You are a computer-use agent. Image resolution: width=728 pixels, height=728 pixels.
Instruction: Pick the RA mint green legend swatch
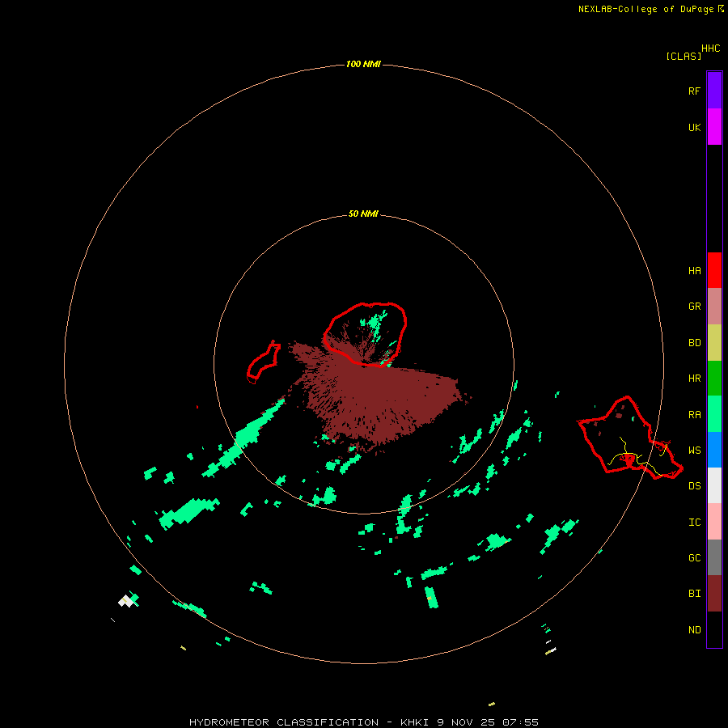tap(714, 414)
